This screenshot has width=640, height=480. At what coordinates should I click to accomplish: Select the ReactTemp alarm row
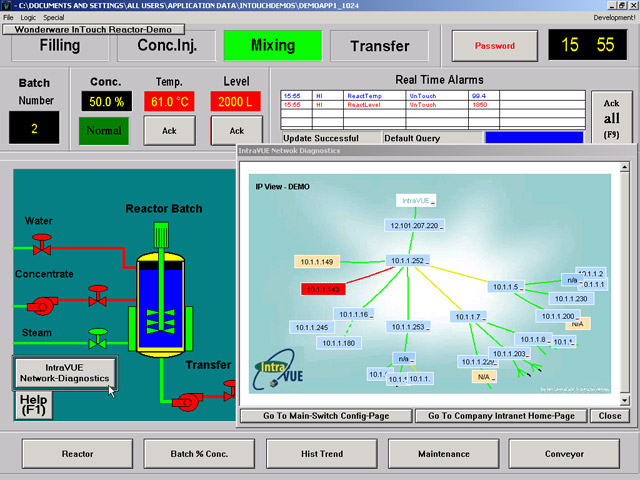click(433, 96)
